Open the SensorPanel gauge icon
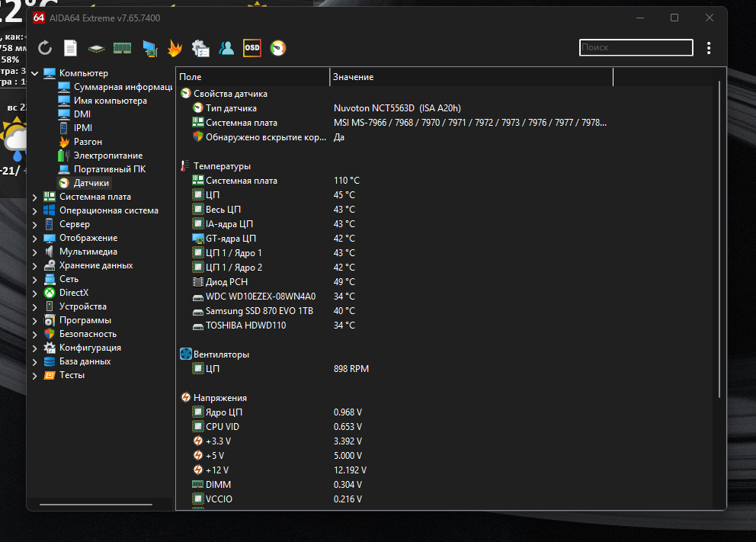The height and width of the screenshot is (542, 756). pos(278,48)
